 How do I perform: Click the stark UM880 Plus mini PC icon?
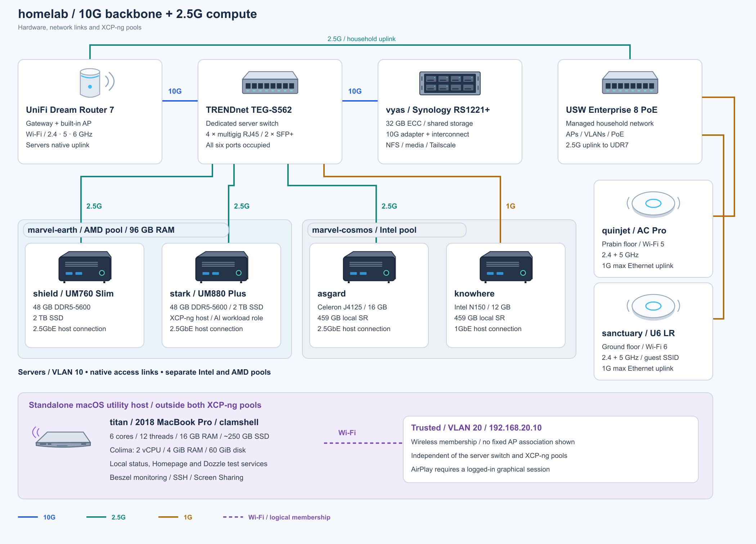pos(222,267)
